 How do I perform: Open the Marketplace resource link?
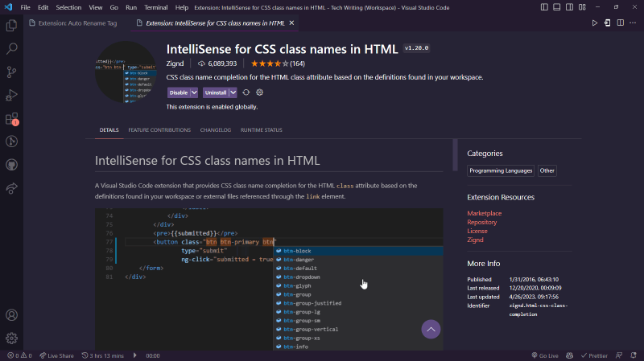point(485,213)
